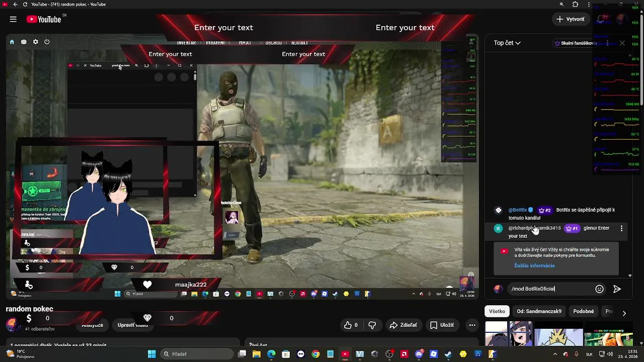644x362 pixels.
Task: Reload the page with the refresh icon
Action: pyautogui.click(x=25, y=5)
